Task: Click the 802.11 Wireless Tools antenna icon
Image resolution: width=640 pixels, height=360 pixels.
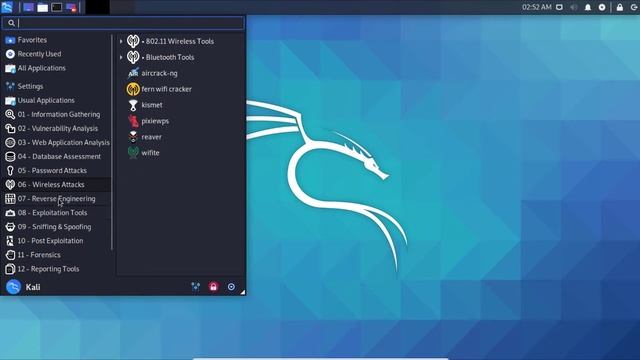Action: click(x=133, y=41)
